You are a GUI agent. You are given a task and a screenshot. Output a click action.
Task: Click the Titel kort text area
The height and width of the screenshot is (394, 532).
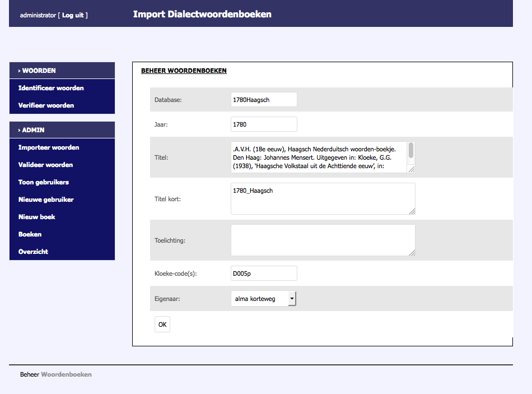click(323, 198)
